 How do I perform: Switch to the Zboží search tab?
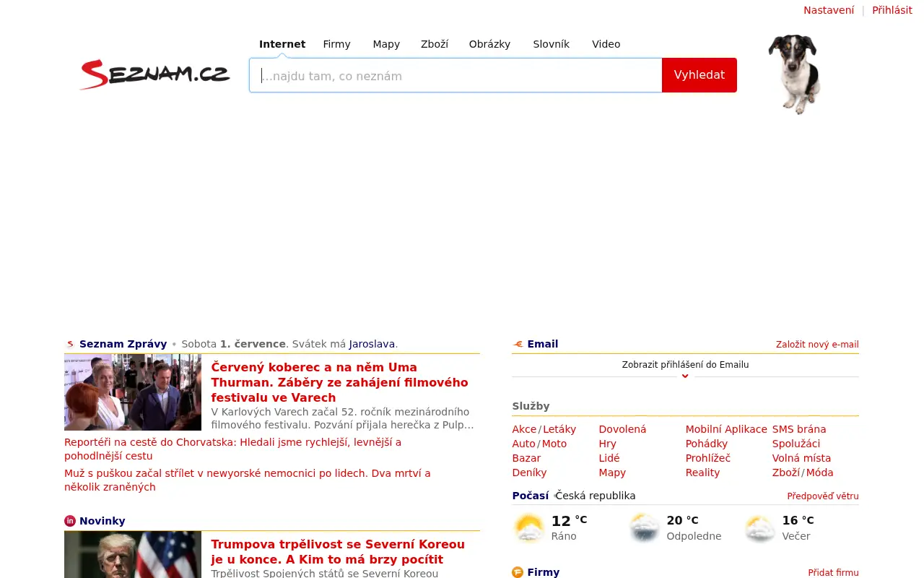(x=435, y=44)
